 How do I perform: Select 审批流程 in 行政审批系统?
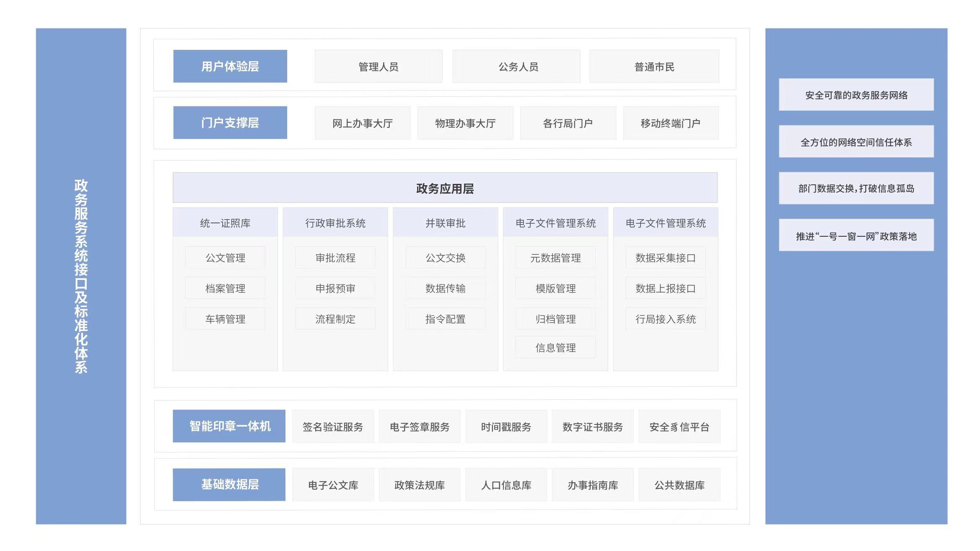click(x=335, y=258)
